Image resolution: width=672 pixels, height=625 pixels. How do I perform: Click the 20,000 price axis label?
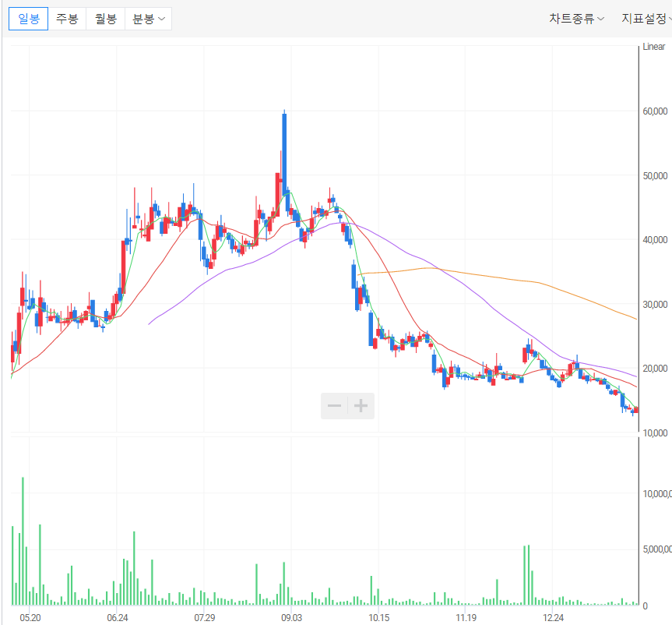[655, 369]
